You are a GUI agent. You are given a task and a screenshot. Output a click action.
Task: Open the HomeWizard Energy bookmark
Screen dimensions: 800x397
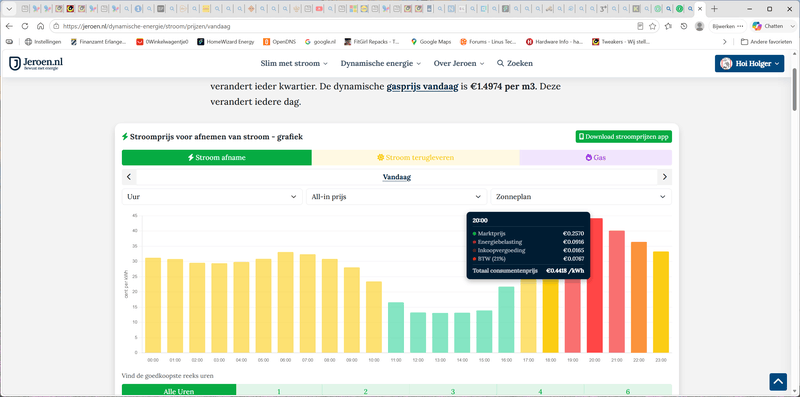[x=226, y=42]
